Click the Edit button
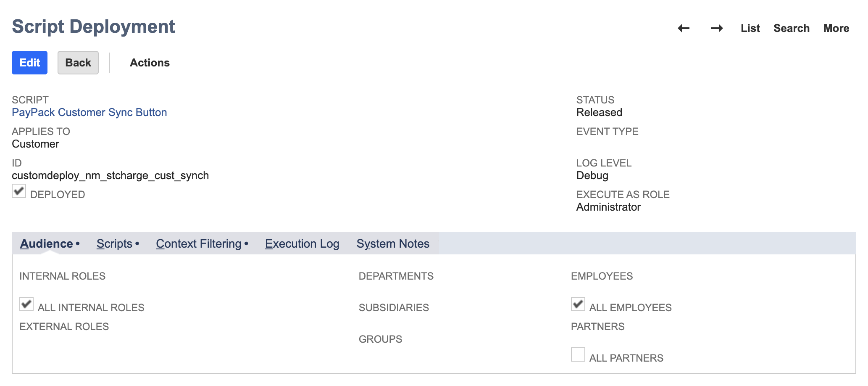Viewport: 868px width, 386px height. (x=29, y=62)
